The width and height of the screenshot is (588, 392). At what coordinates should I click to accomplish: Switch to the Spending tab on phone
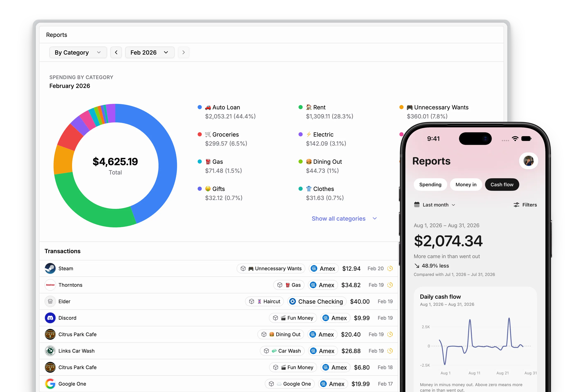pos(430,185)
